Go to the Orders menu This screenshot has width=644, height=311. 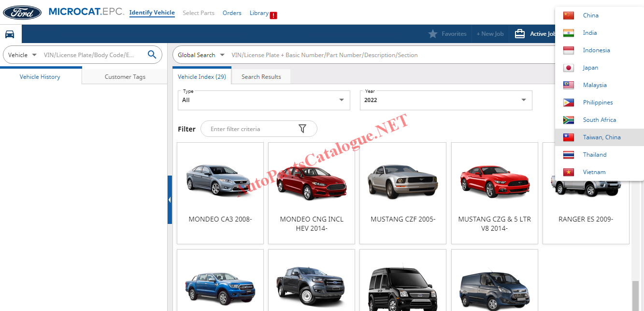click(232, 13)
